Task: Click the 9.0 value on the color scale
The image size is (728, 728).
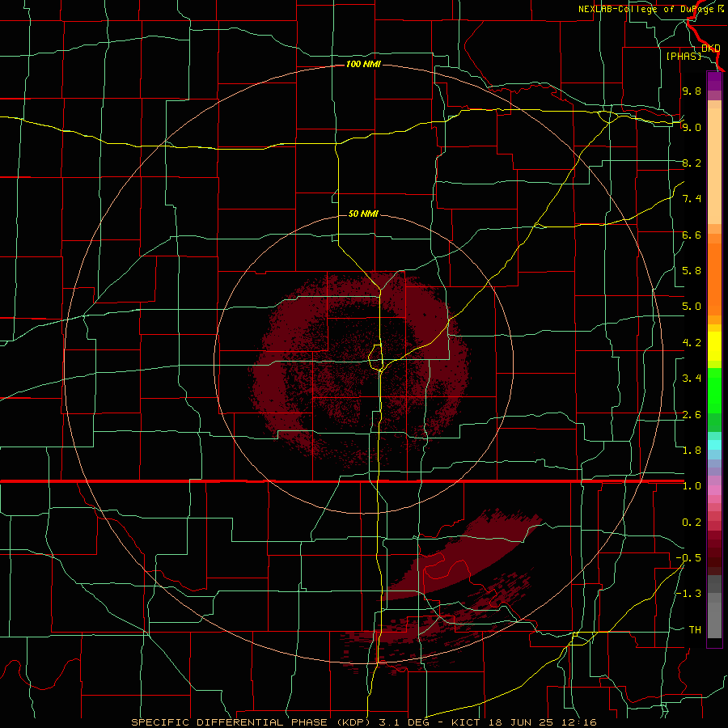Action: pos(692,127)
